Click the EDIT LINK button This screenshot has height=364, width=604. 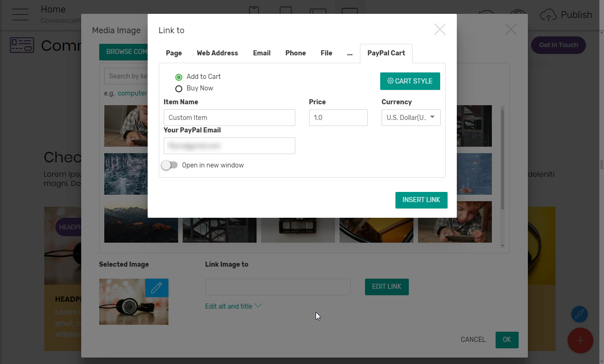(387, 286)
